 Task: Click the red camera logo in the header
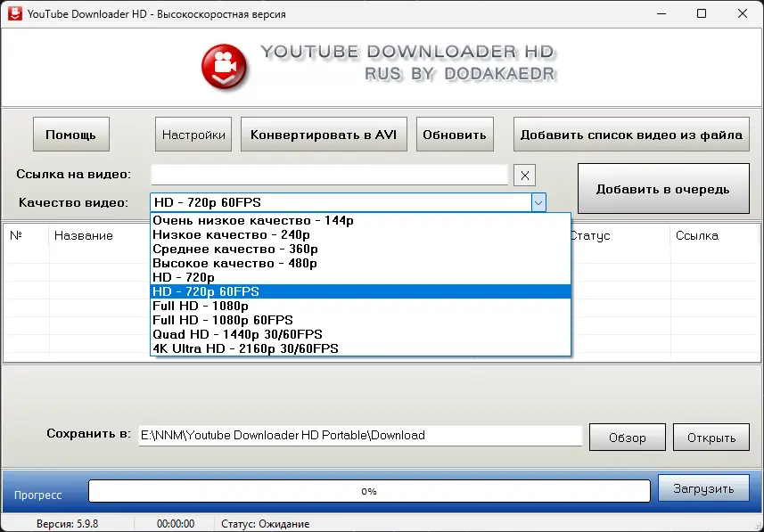click(224, 65)
